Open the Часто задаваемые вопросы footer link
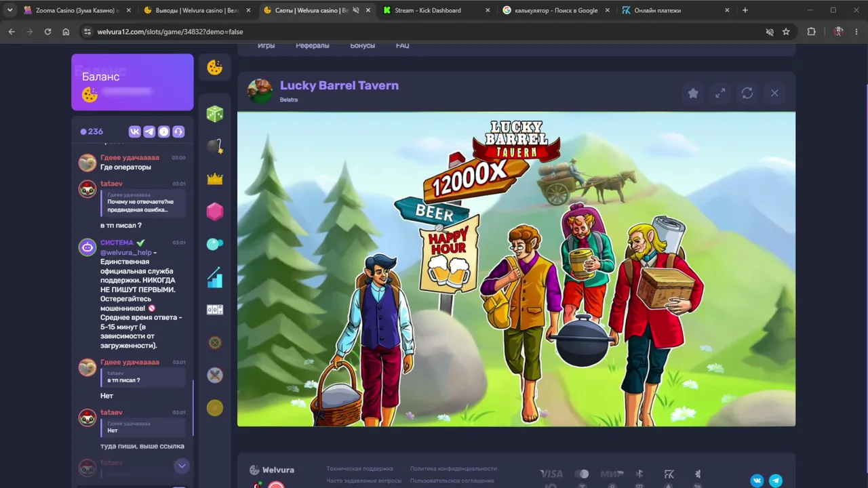 363,481
